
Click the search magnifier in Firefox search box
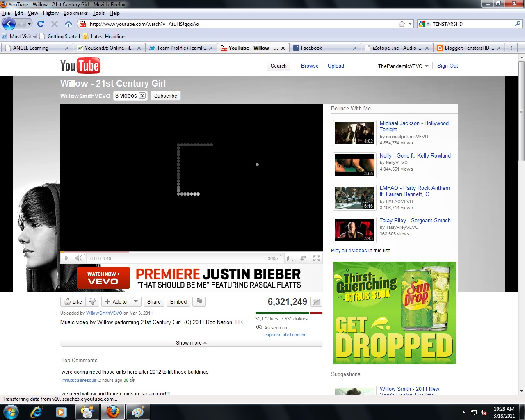coord(518,24)
